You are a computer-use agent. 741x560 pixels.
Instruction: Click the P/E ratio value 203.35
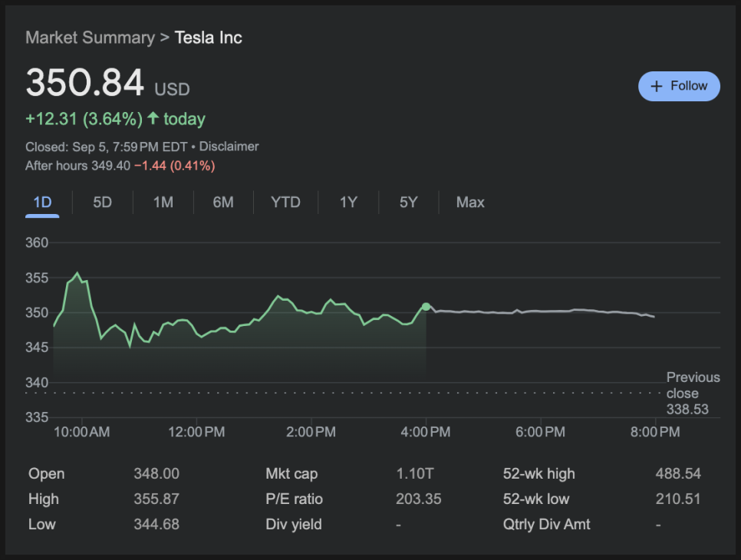tap(419, 499)
